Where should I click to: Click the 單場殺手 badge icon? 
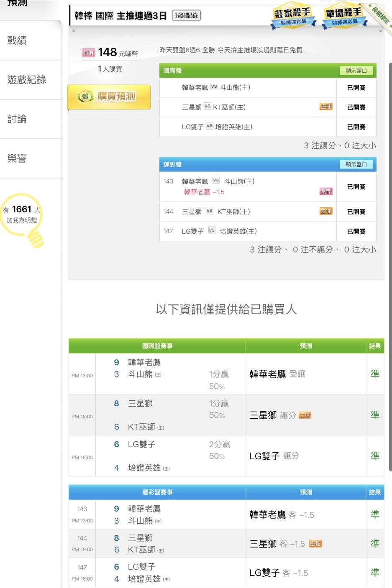(x=344, y=17)
